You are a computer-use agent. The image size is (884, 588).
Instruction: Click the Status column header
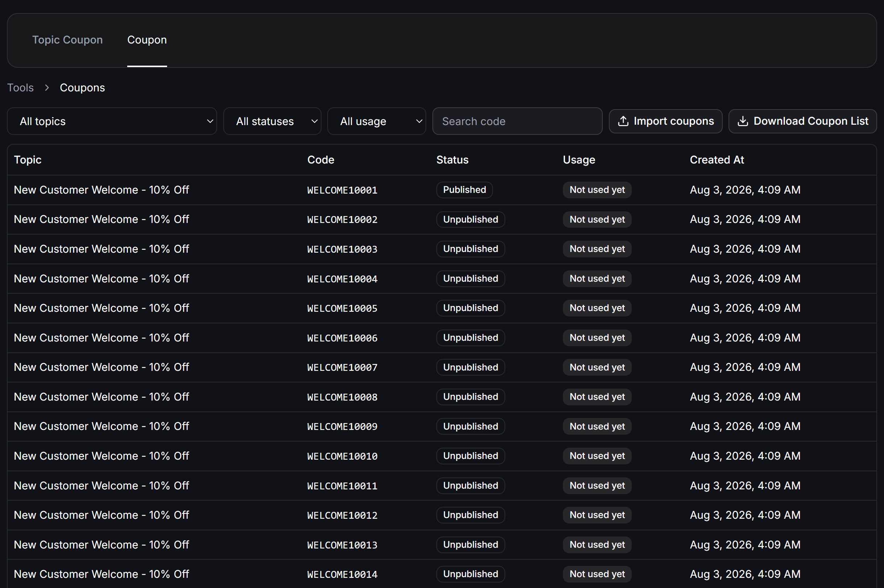click(452, 160)
